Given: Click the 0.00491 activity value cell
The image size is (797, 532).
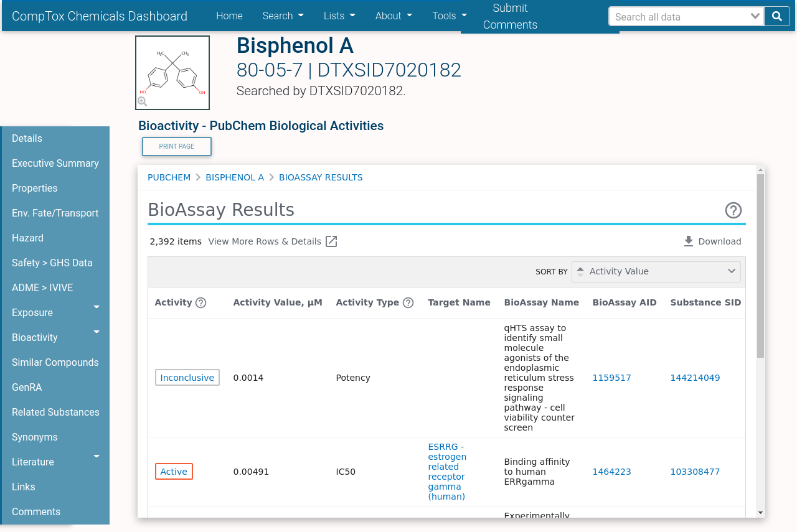Looking at the screenshot, I should coord(252,472).
